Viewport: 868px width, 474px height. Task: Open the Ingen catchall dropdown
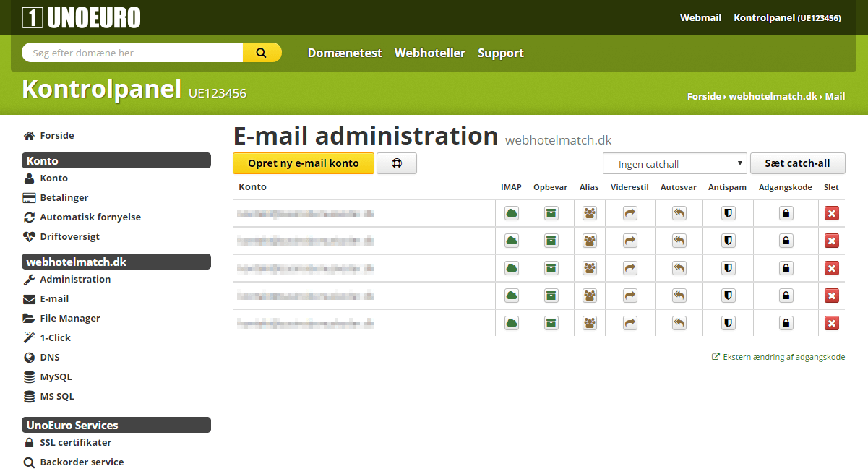[x=674, y=164]
